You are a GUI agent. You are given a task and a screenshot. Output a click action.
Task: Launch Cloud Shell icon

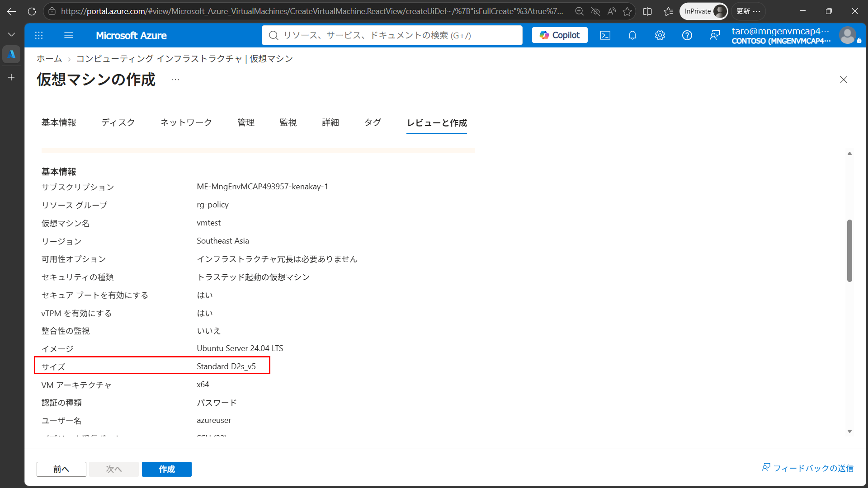(605, 35)
